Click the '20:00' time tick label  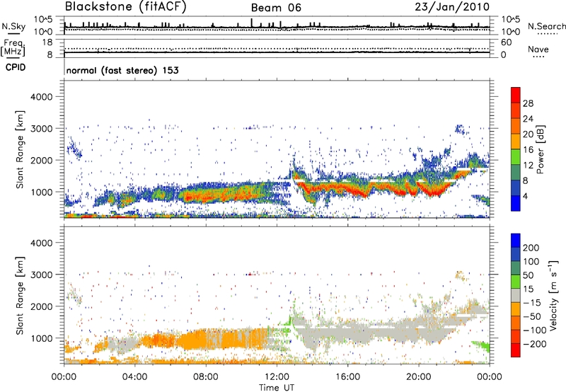pos(419,377)
